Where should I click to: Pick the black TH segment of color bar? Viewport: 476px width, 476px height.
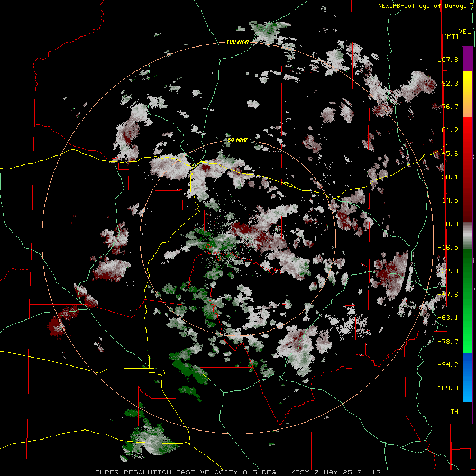[467, 412]
